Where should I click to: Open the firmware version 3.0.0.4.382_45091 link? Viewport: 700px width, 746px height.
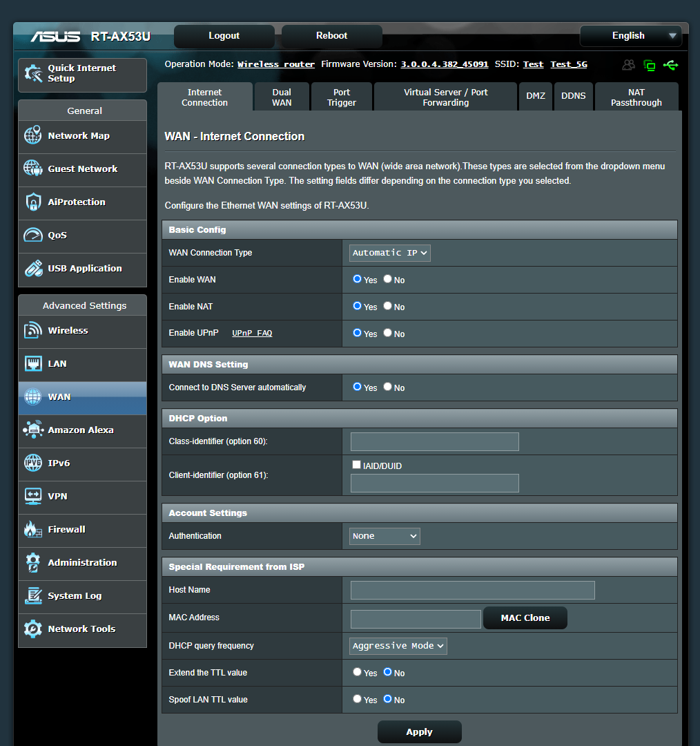pyautogui.click(x=444, y=64)
